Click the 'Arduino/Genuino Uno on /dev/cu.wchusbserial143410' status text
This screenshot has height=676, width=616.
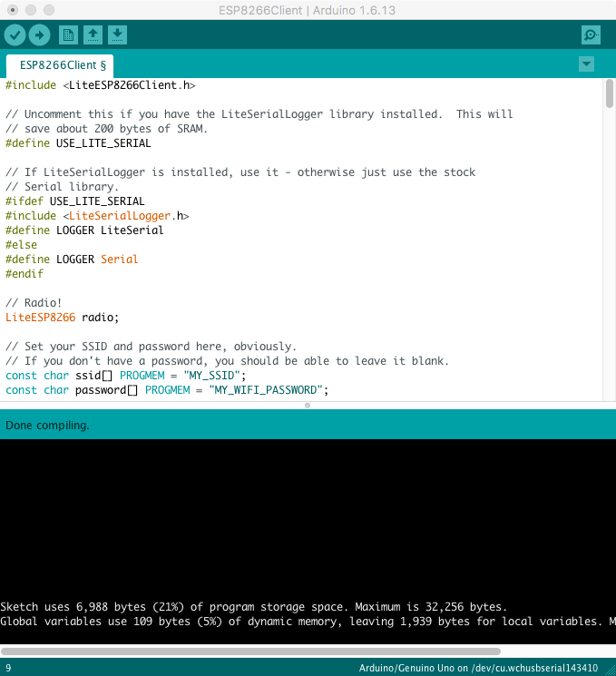[x=478, y=668]
